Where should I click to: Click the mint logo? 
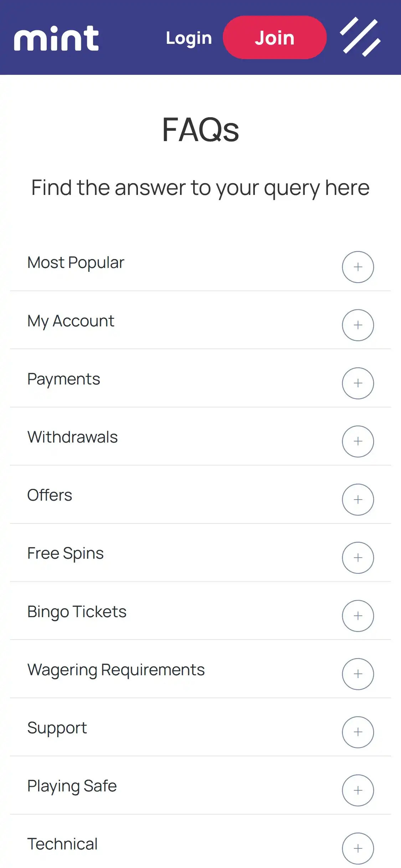point(56,38)
